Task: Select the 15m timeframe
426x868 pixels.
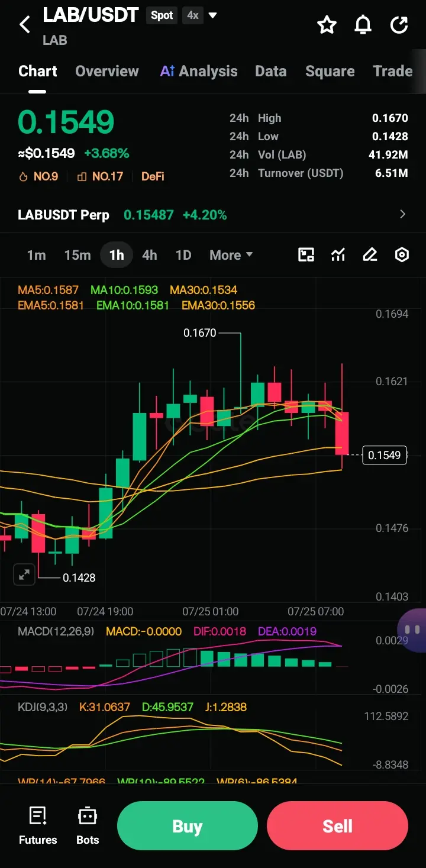Action: (78, 255)
